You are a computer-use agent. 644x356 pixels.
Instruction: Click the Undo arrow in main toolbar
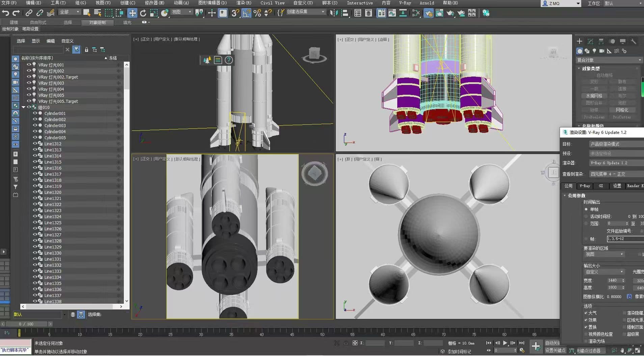(x=5, y=13)
